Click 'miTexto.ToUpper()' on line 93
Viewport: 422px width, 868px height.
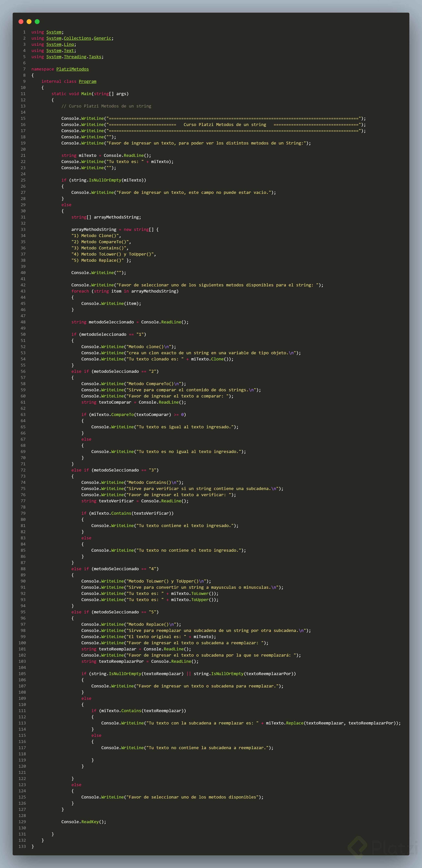click(x=193, y=600)
